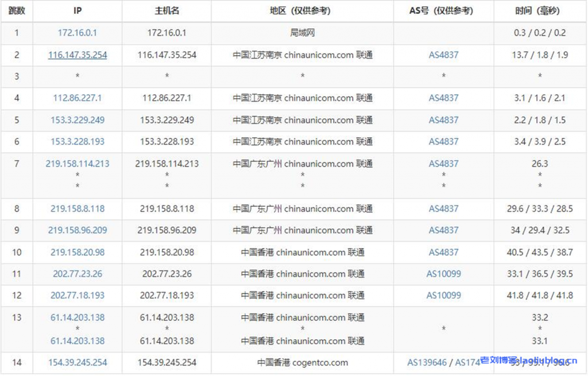Image resolution: width=588 pixels, height=376 pixels.
Task: Open the 154.39.245.254 IP link at hop 14
Action: (77, 363)
